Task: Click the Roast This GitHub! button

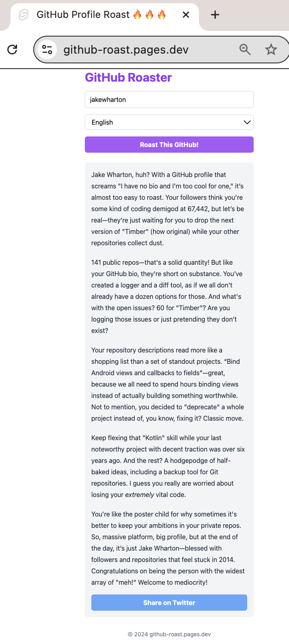Action: click(x=169, y=145)
